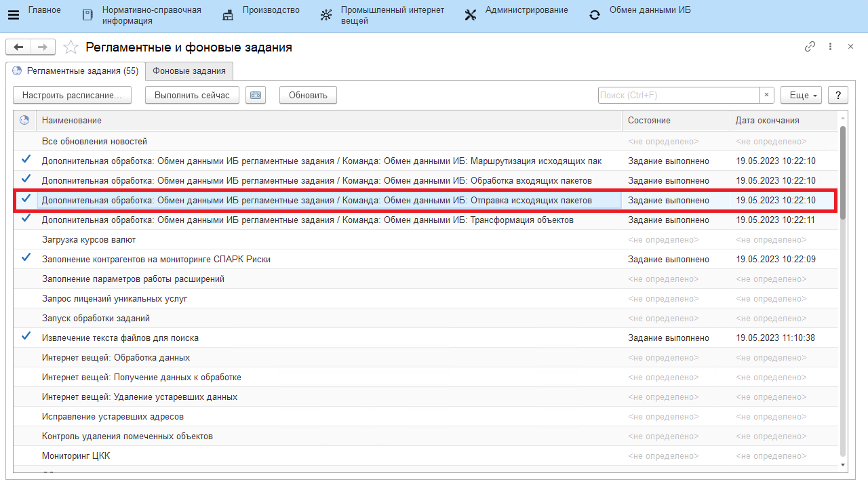Add page to favorites star

[71, 47]
